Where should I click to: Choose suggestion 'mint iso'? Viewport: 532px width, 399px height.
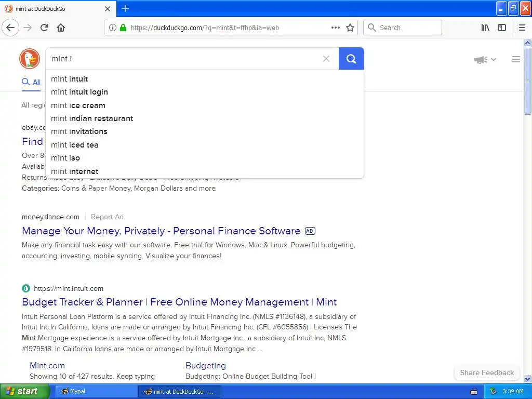205,158
